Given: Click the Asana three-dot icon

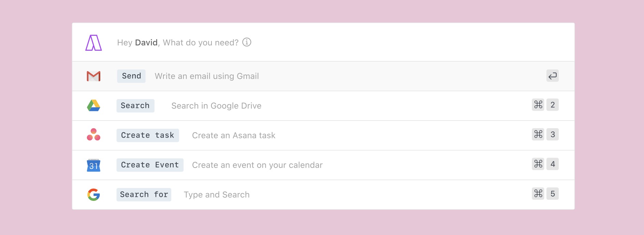Looking at the screenshot, I should [93, 135].
